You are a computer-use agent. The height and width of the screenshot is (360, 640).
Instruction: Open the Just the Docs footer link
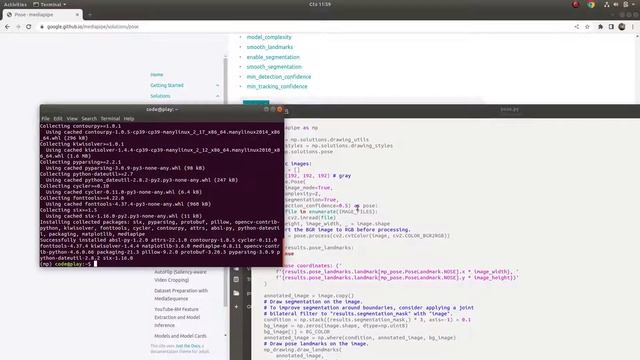pyautogui.click(x=188, y=346)
